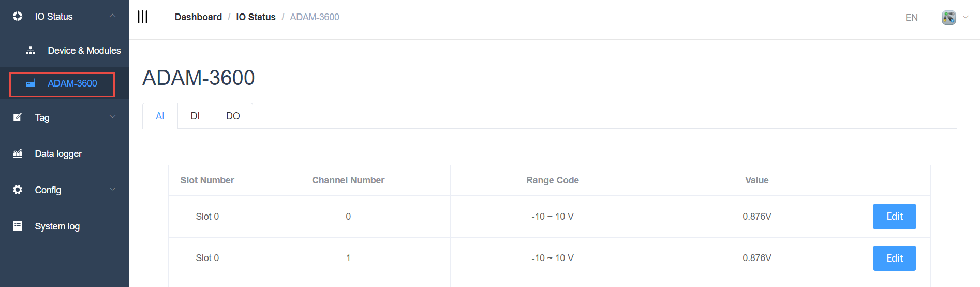
Task: Edit Slot 0 channel 0 settings
Action: (x=894, y=217)
